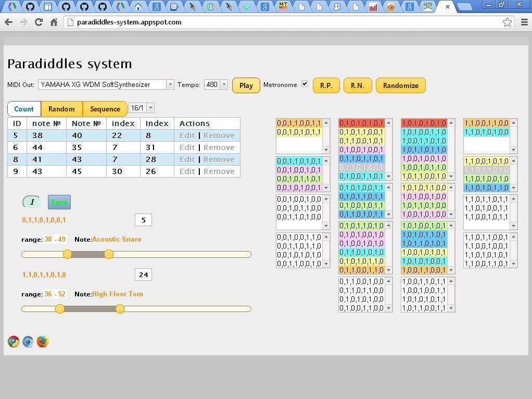Click the ID column header
This screenshot has width=532, height=399.
tap(17, 123)
